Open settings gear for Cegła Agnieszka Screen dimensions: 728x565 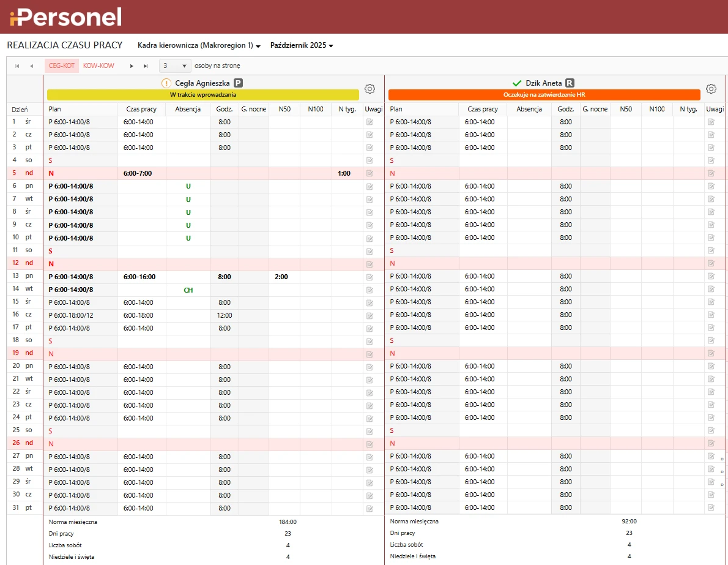click(370, 89)
